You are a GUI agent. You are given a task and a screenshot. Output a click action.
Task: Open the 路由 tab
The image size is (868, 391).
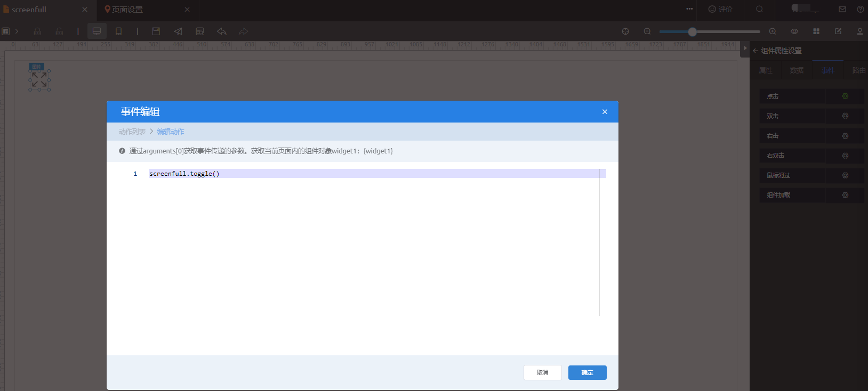point(859,70)
